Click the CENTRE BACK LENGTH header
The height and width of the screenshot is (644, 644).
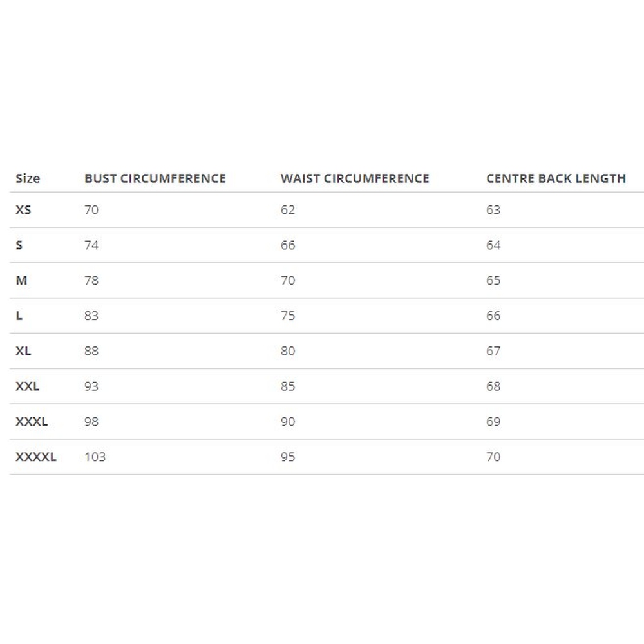(x=556, y=178)
